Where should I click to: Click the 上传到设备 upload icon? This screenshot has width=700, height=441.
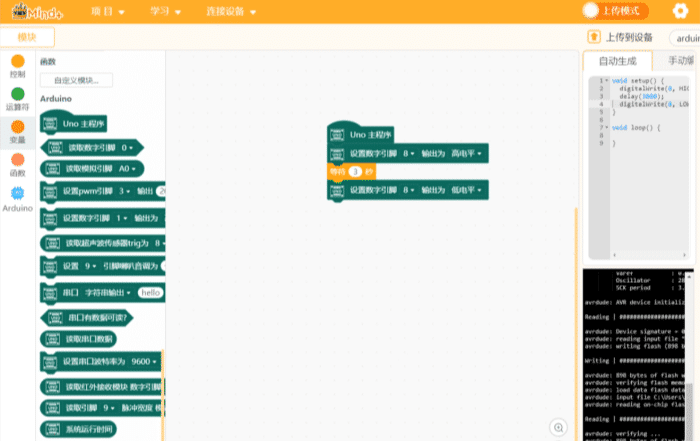coord(593,37)
